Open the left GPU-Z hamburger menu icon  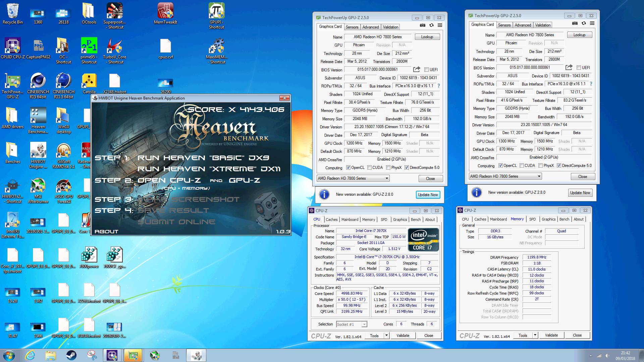click(440, 25)
